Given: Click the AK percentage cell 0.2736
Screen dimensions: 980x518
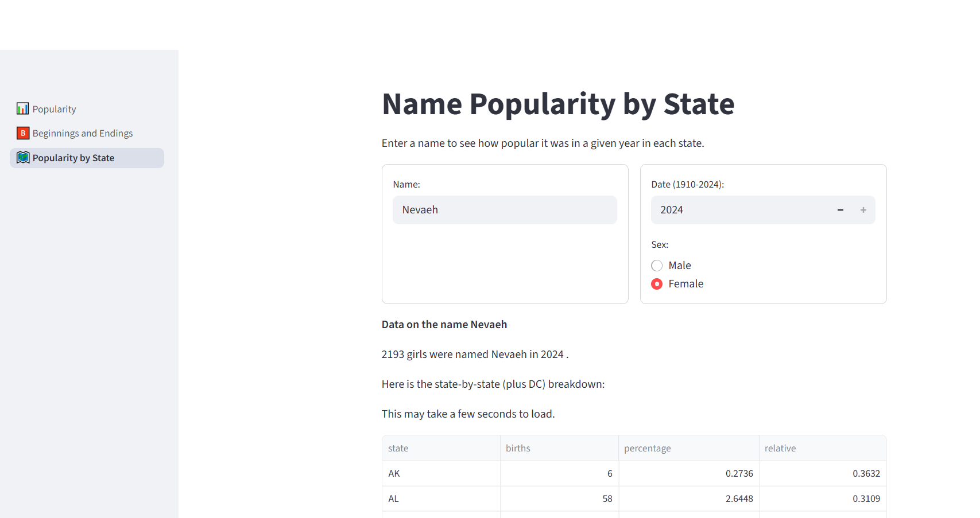Looking at the screenshot, I should pyautogui.click(x=739, y=473).
